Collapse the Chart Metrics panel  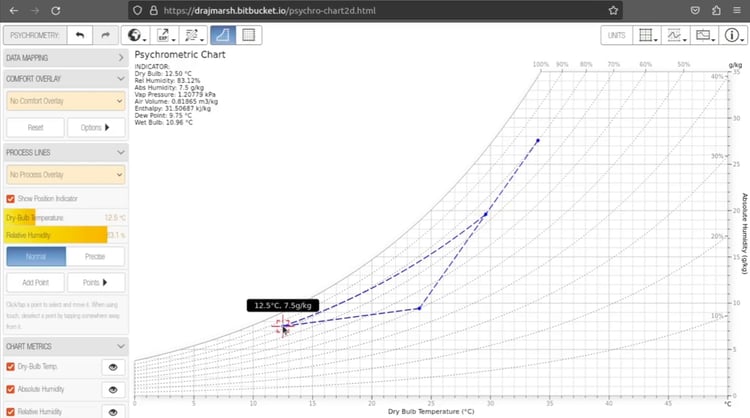tap(66, 346)
